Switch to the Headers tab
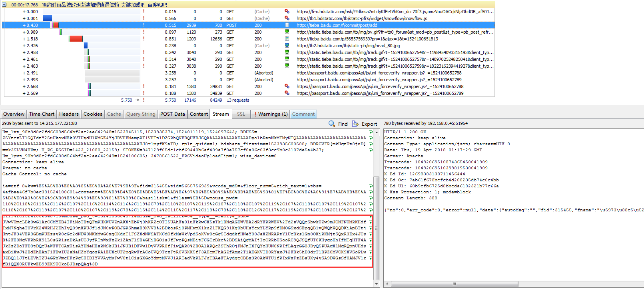 [69, 114]
